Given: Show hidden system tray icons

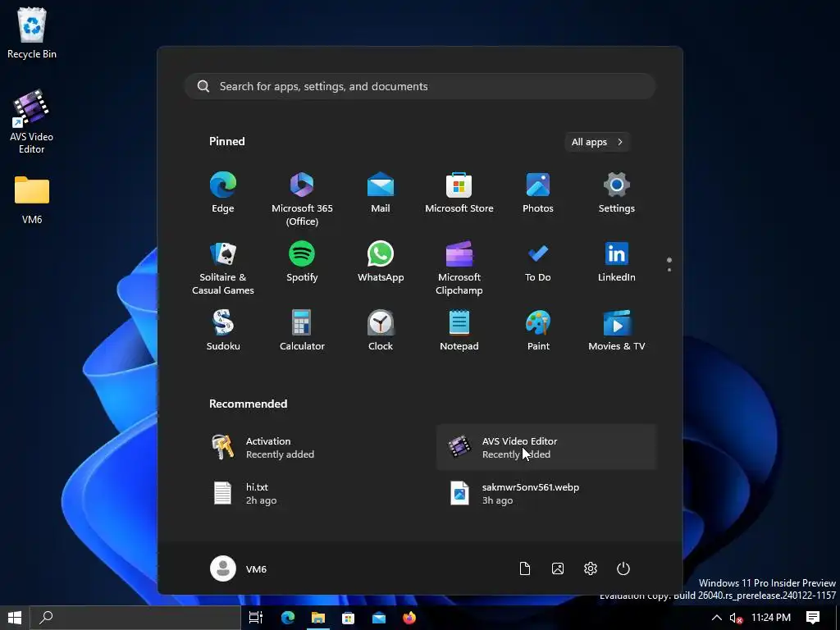Looking at the screenshot, I should click(x=716, y=618).
